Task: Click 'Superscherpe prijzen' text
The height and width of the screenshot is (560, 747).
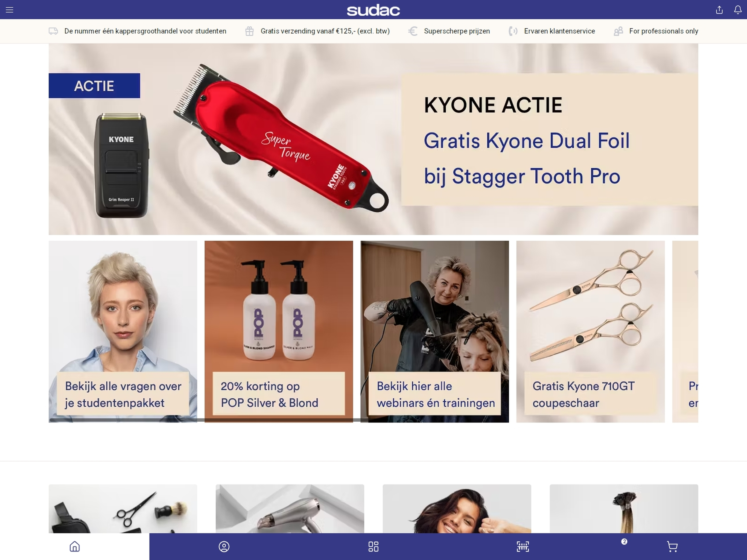Action: tap(457, 31)
